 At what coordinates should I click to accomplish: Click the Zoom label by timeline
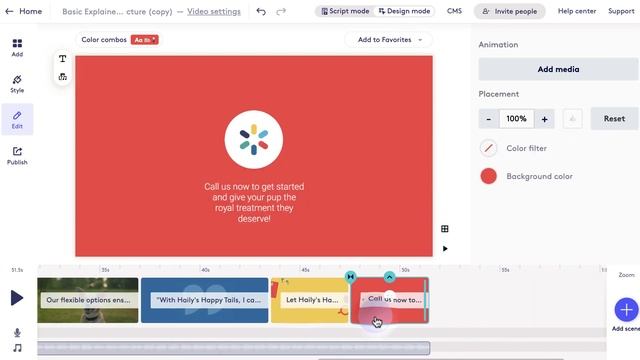[626, 275]
